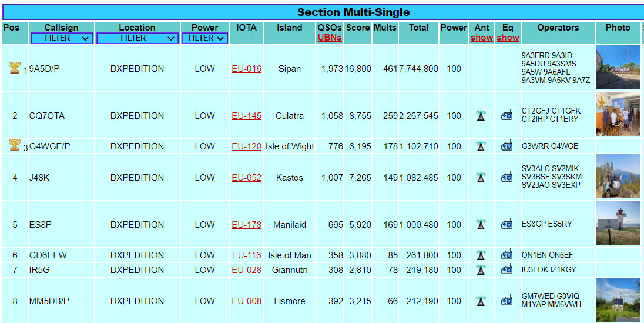Click the trophy icon beside position 1
Image resolution: width=644 pixels, height=323 pixels.
(14, 68)
